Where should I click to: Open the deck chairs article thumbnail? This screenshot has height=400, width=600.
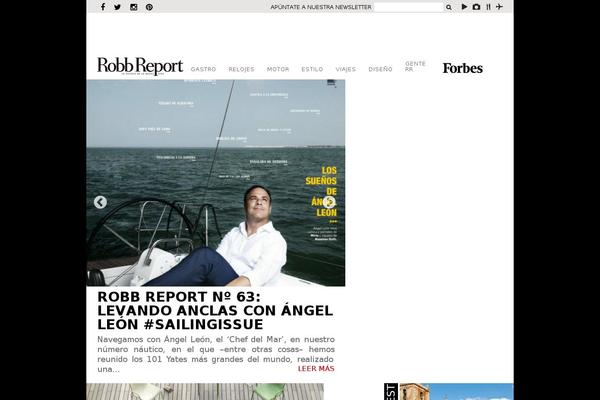tap(205, 392)
